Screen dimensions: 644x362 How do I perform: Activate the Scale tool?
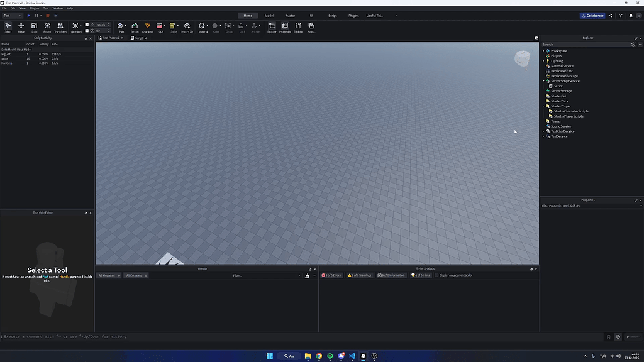tap(34, 27)
